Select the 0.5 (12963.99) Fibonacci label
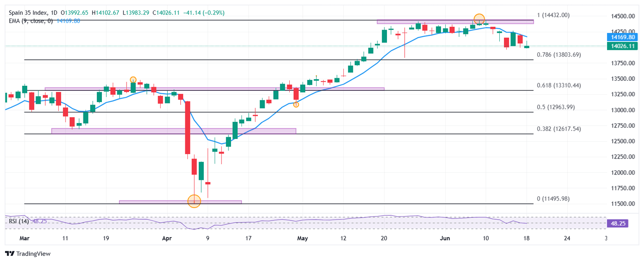 click(x=556, y=107)
